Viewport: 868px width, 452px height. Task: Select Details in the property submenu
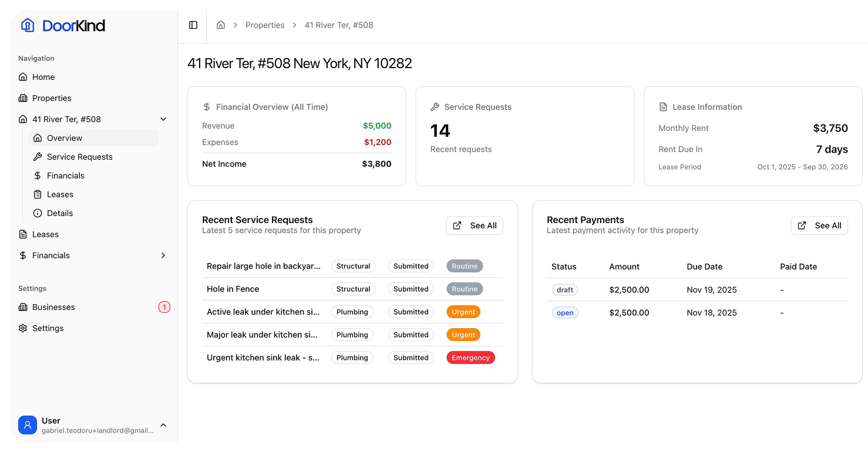click(60, 213)
